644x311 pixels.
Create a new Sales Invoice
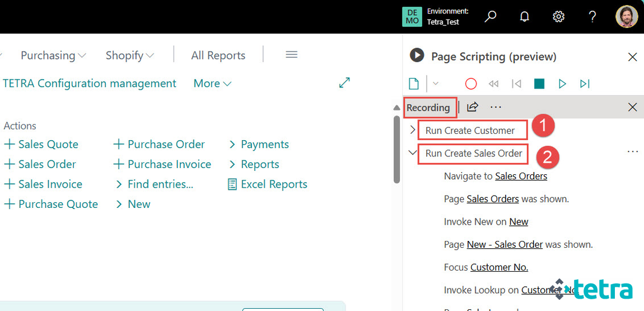43,184
